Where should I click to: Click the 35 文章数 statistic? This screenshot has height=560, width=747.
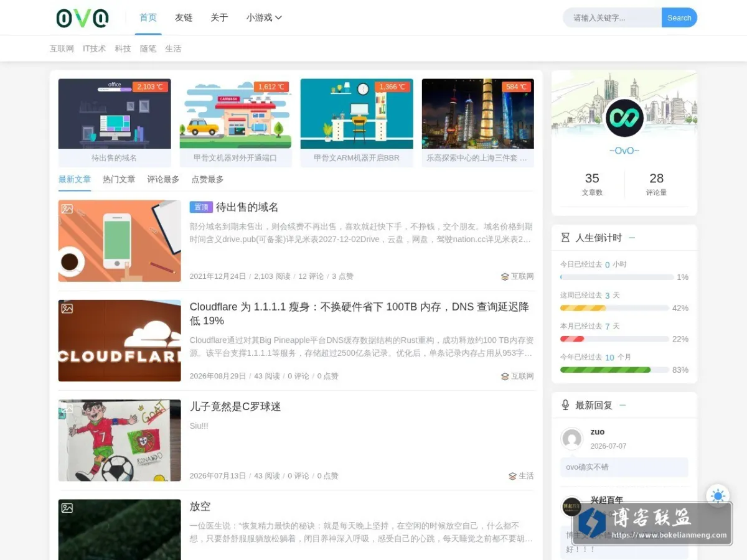[x=592, y=184]
